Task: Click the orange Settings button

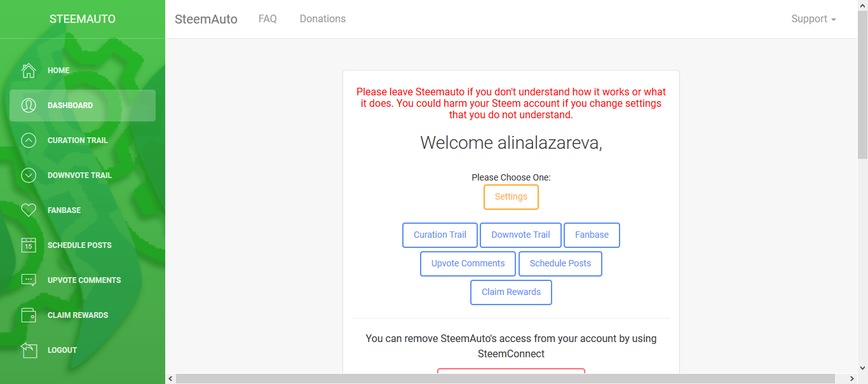Action: (x=511, y=197)
